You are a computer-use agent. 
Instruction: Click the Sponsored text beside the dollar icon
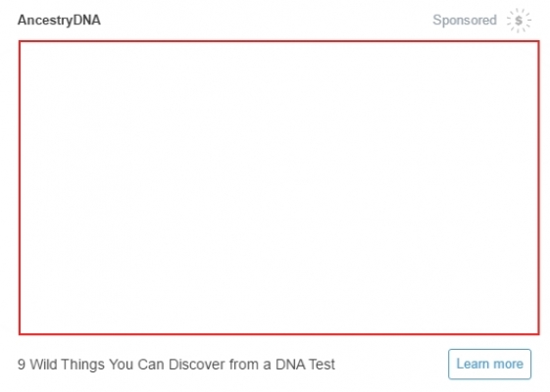tap(465, 20)
